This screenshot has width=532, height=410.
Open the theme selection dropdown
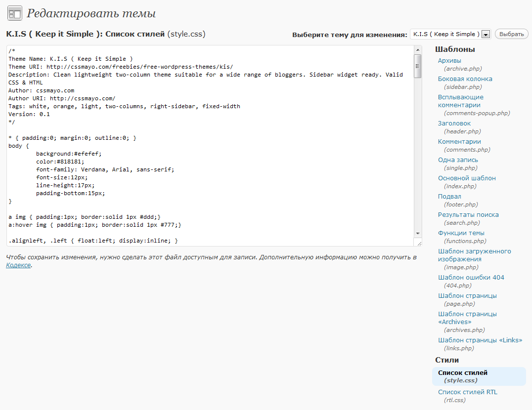[x=450, y=34]
